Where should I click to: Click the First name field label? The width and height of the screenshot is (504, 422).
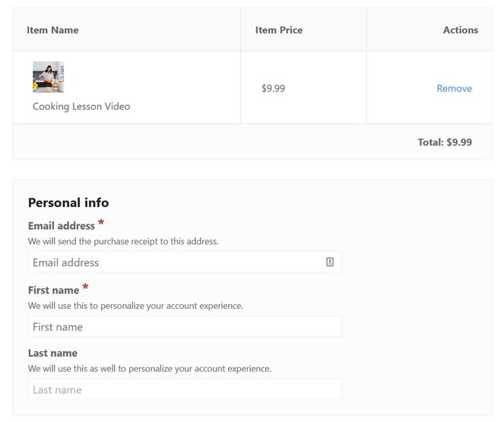[x=53, y=290]
